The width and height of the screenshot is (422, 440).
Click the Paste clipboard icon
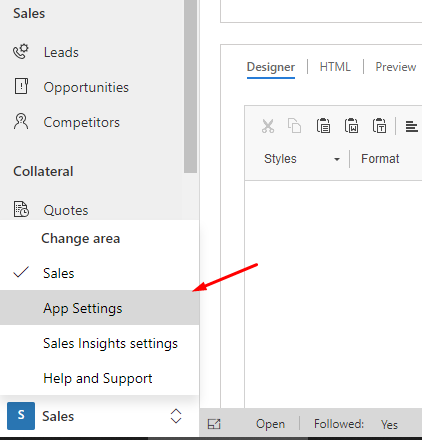tap(323, 126)
